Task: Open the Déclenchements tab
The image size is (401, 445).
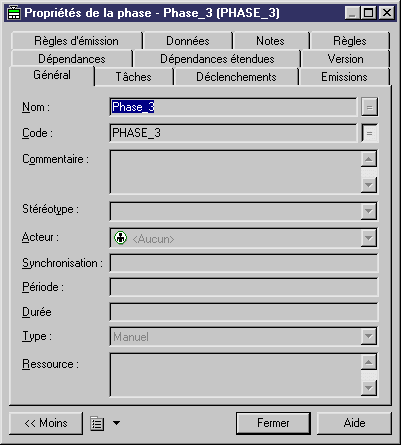Action: 236,77
